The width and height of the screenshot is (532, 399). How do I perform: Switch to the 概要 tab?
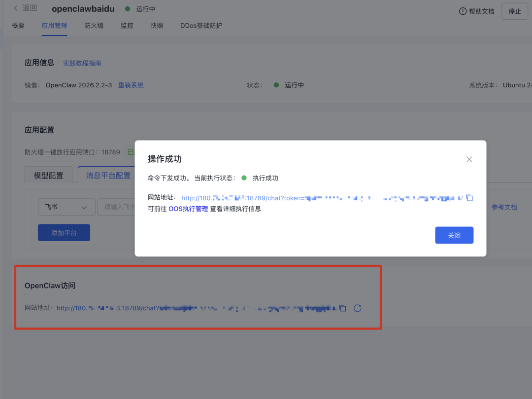(x=18, y=25)
